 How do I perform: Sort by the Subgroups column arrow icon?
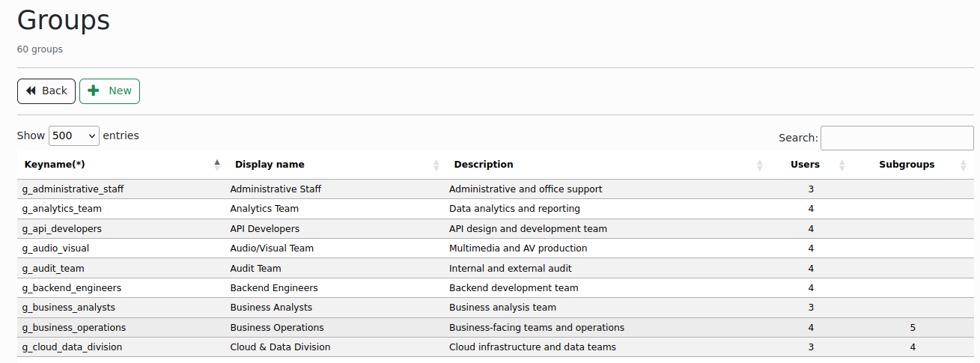[x=964, y=165]
